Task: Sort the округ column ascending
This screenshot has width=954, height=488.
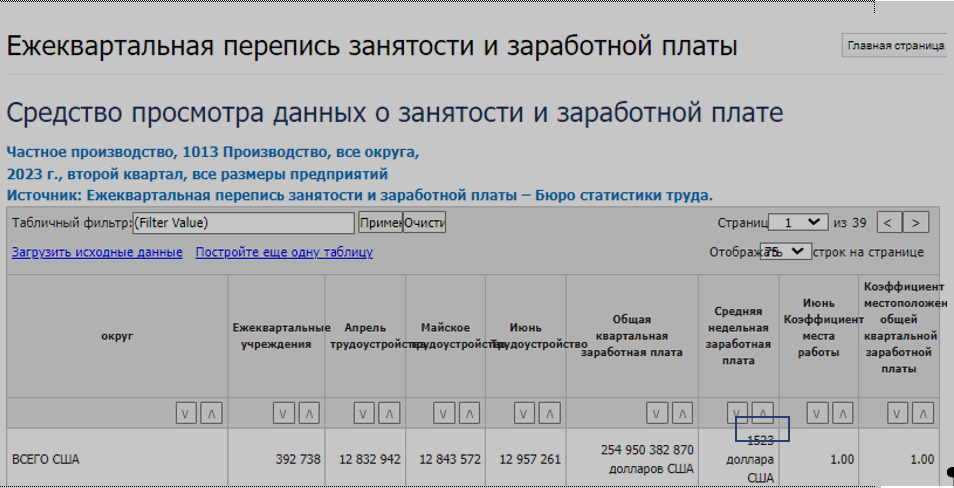Action: 210,412
